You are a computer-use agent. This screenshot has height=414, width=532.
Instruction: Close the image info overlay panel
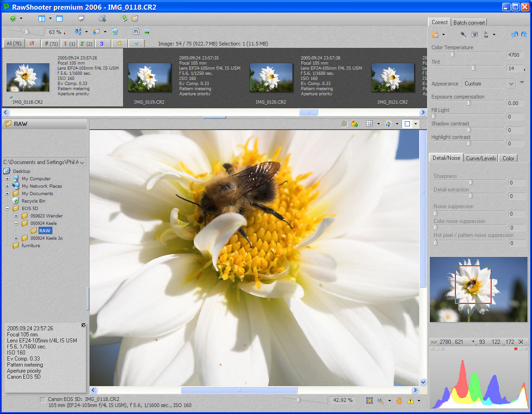tap(84, 325)
